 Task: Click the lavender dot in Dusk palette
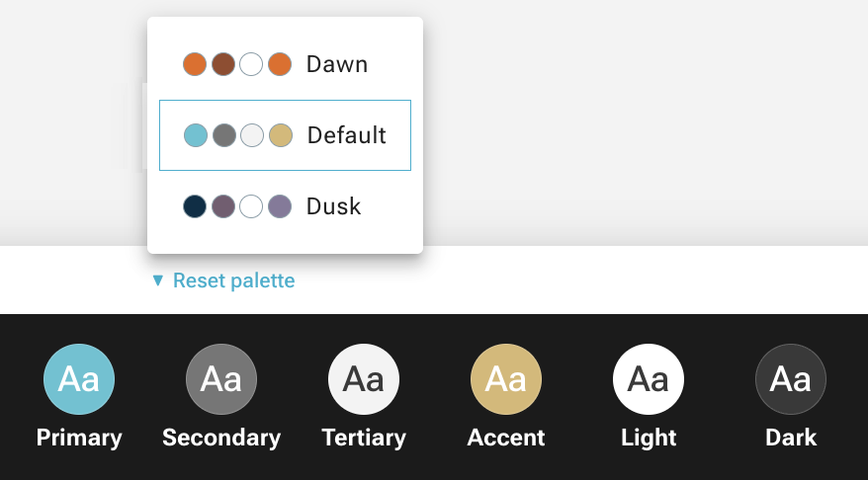pyautogui.click(x=280, y=206)
